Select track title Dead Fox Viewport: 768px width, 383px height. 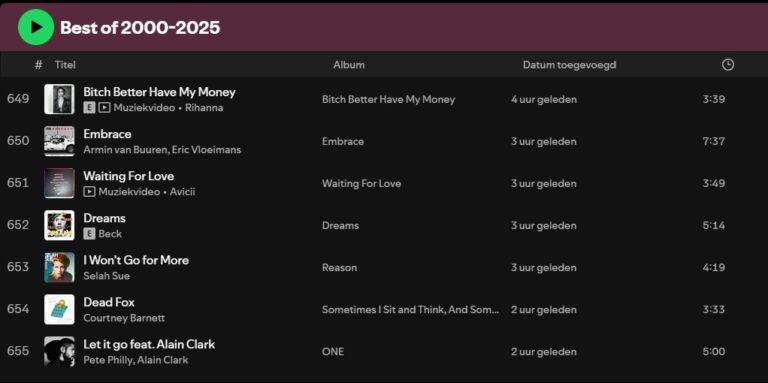(x=109, y=303)
